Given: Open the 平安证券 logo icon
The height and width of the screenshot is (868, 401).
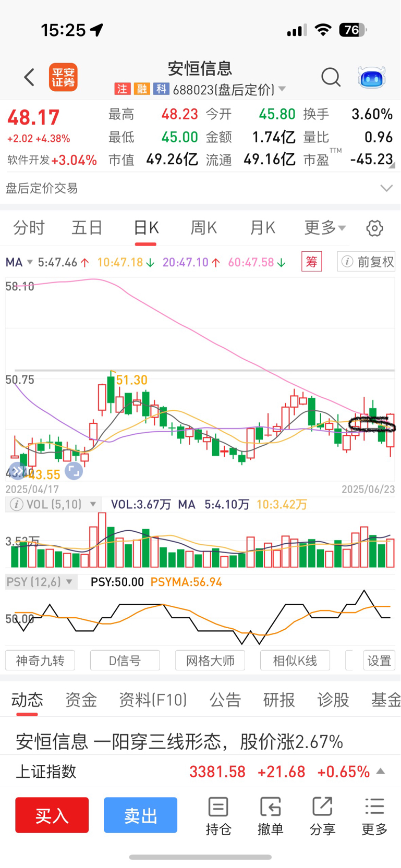Looking at the screenshot, I should 63,77.
